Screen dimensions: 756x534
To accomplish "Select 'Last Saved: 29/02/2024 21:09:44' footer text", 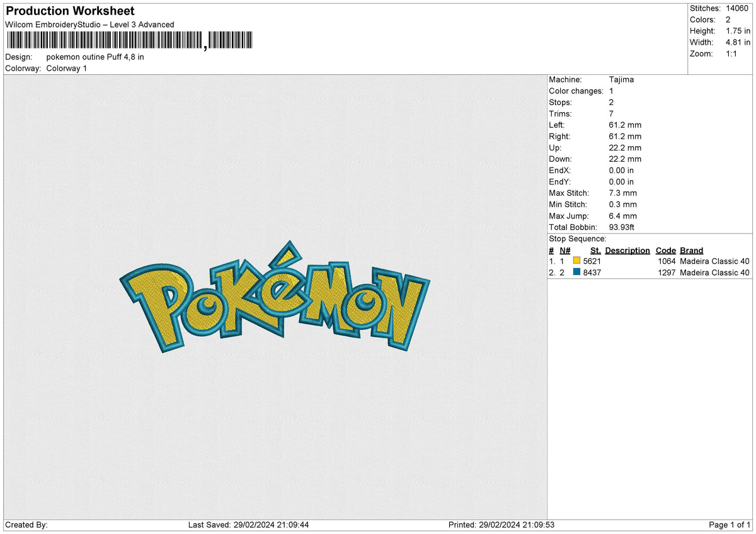I will coord(248,525).
